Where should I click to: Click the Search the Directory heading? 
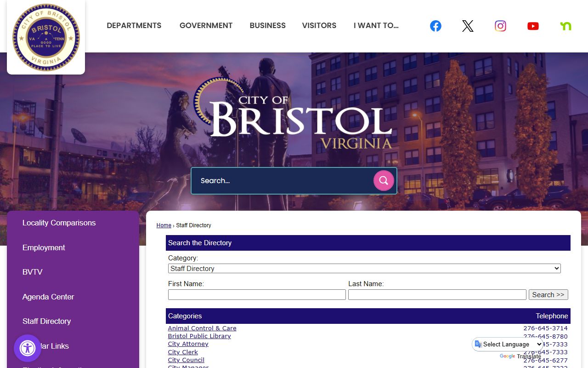pos(200,243)
